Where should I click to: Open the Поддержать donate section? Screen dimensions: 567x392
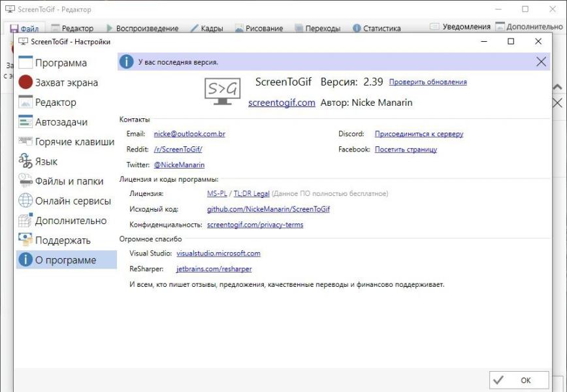tap(66, 240)
